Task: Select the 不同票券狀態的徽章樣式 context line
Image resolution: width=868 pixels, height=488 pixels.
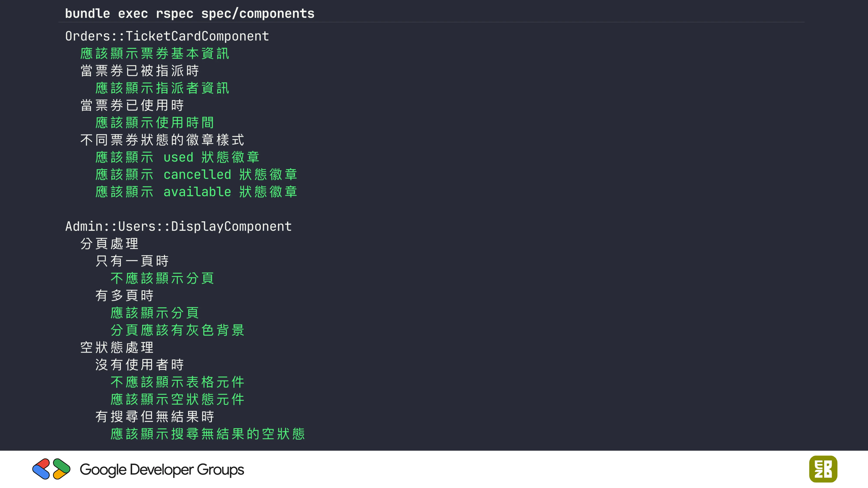Action: (x=162, y=140)
